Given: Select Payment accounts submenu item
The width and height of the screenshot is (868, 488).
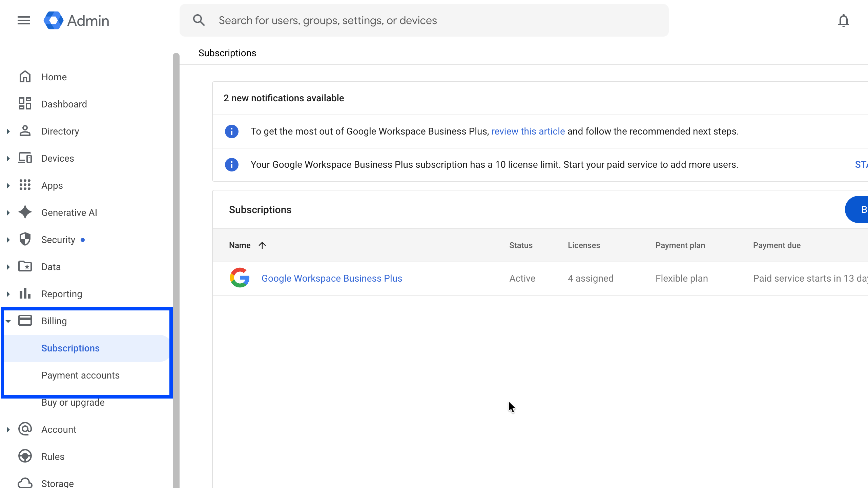Looking at the screenshot, I should point(80,375).
